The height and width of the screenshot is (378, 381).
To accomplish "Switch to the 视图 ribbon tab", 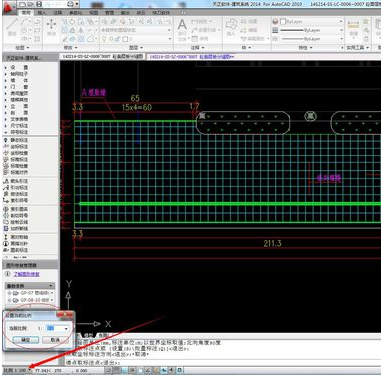I will (x=94, y=13).
